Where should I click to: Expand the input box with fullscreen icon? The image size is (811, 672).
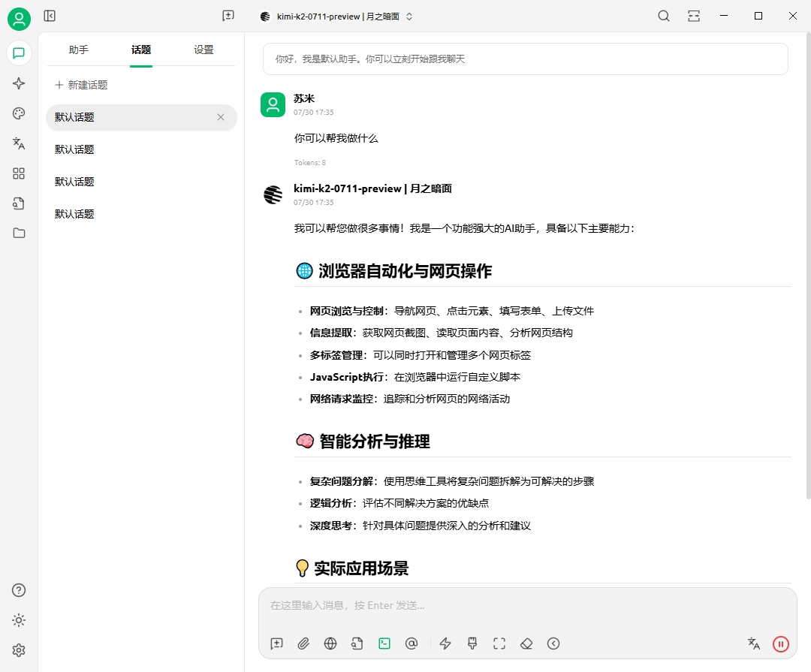(x=499, y=643)
